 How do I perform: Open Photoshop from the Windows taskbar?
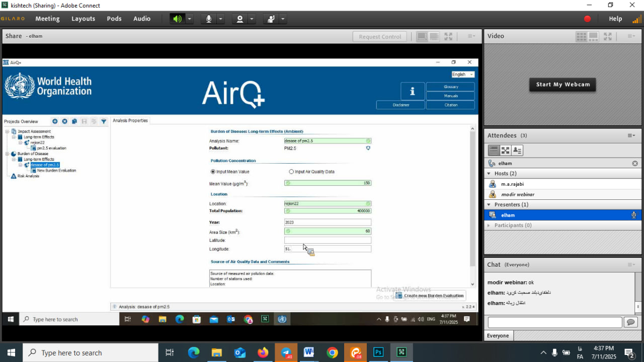tap(378, 353)
